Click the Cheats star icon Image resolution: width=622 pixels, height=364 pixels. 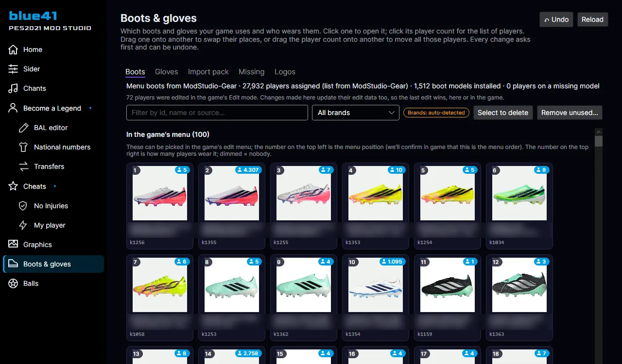[x=13, y=186]
